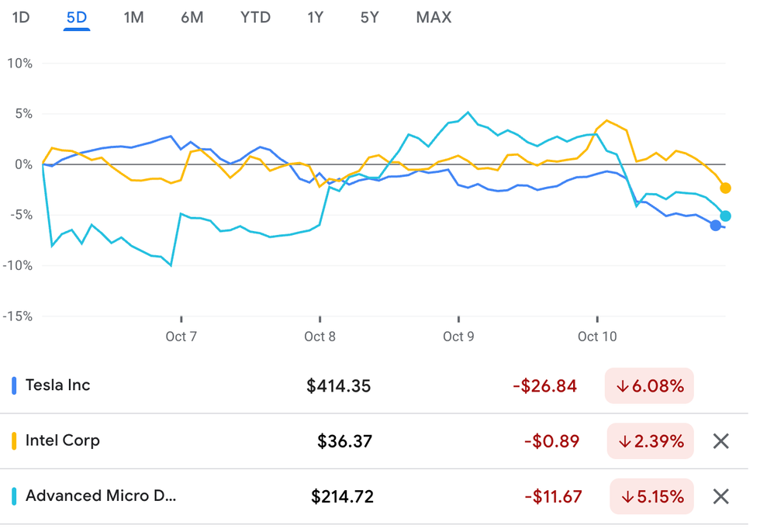Viewport: 760px width, 532px height.
Task: Click AMD's teal color indicator
Action: [x=14, y=496]
